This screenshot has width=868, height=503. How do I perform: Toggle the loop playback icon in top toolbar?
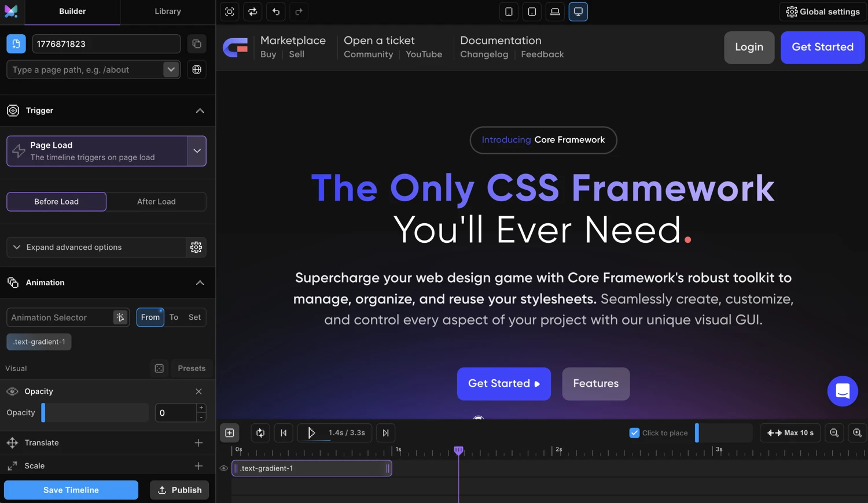(252, 12)
